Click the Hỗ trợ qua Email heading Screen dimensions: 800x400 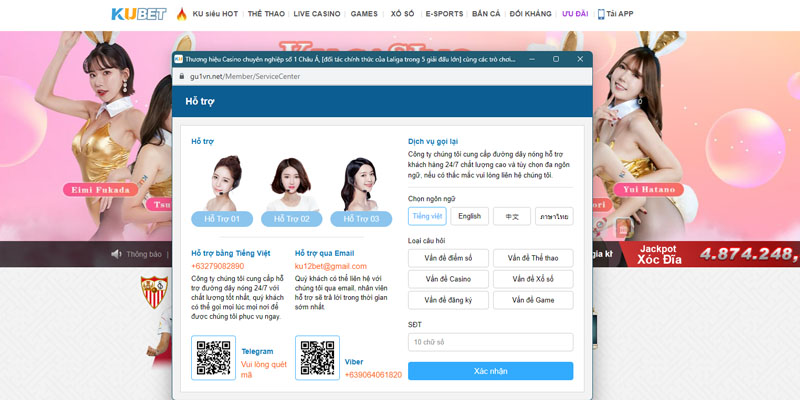324,253
